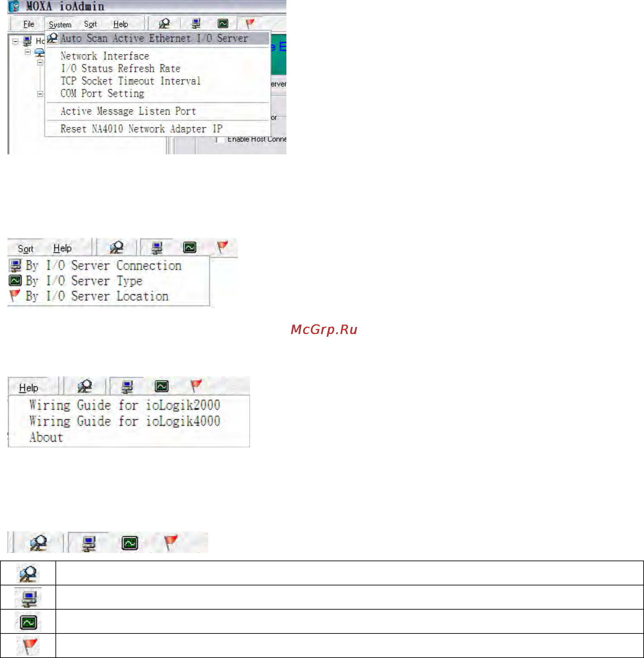Select the Host computer icon in the tree
644x658 pixels.
(x=28, y=41)
